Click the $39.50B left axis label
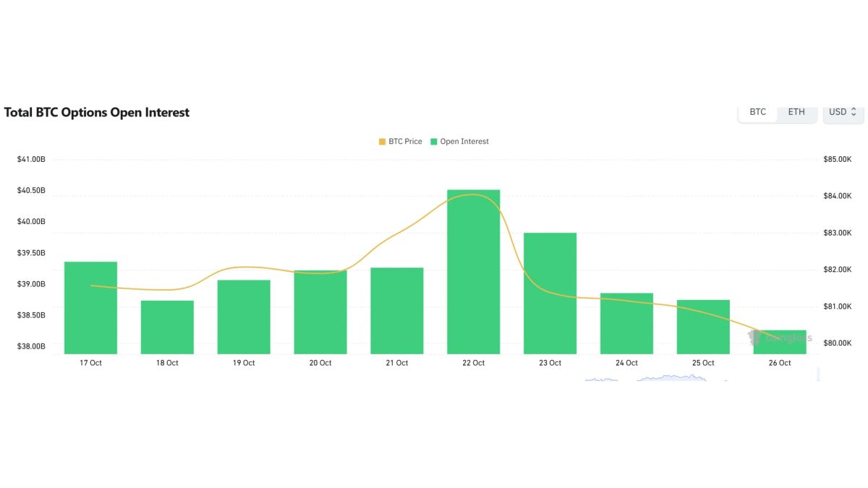 (31, 253)
